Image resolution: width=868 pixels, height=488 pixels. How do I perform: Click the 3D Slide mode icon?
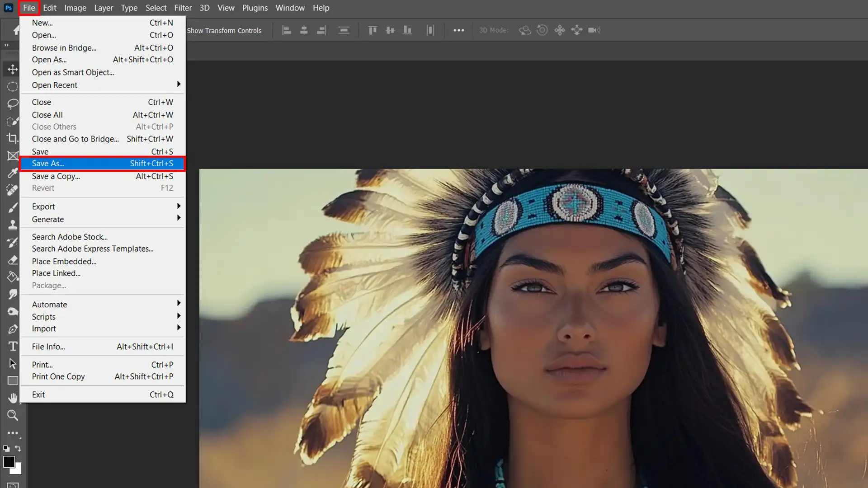pos(577,30)
